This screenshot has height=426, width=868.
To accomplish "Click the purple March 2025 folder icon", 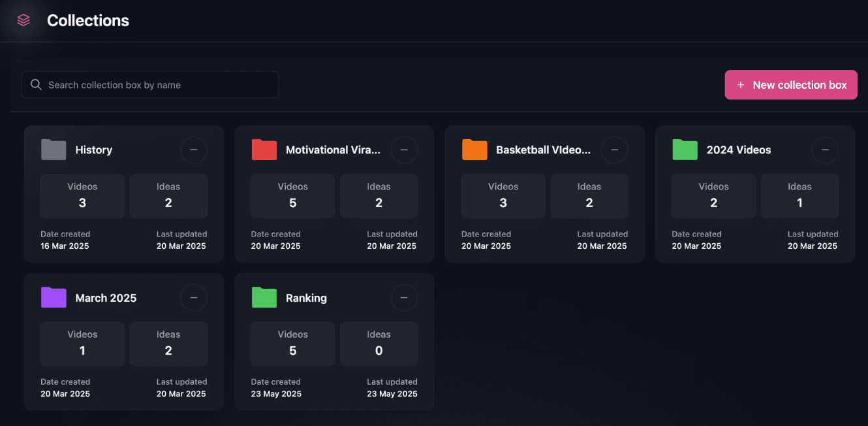I will [54, 297].
